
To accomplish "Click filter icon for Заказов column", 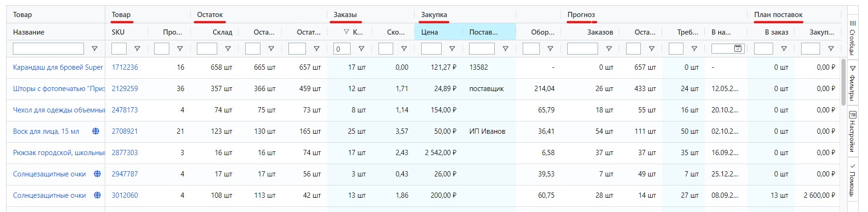I will [x=609, y=49].
